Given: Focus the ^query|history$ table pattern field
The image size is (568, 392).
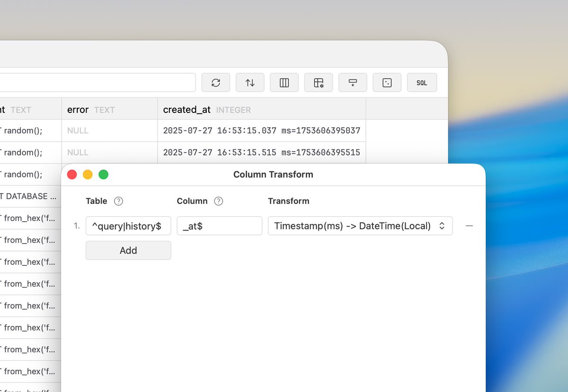Looking at the screenshot, I should point(128,226).
